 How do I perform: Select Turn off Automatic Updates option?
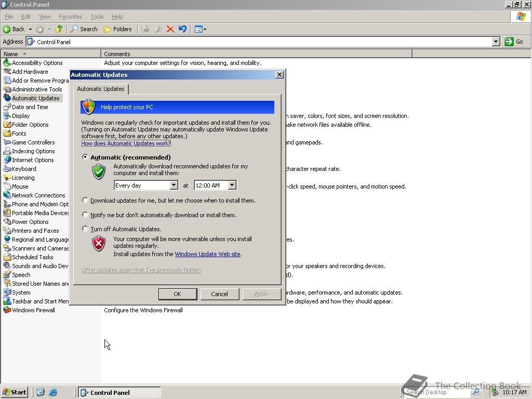pyautogui.click(x=85, y=229)
